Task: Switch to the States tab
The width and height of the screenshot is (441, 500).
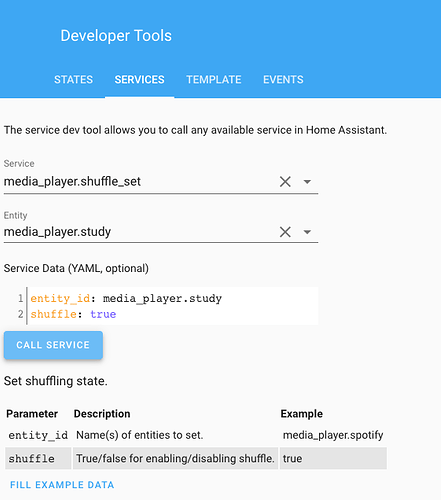Action: pyautogui.click(x=73, y=80)
